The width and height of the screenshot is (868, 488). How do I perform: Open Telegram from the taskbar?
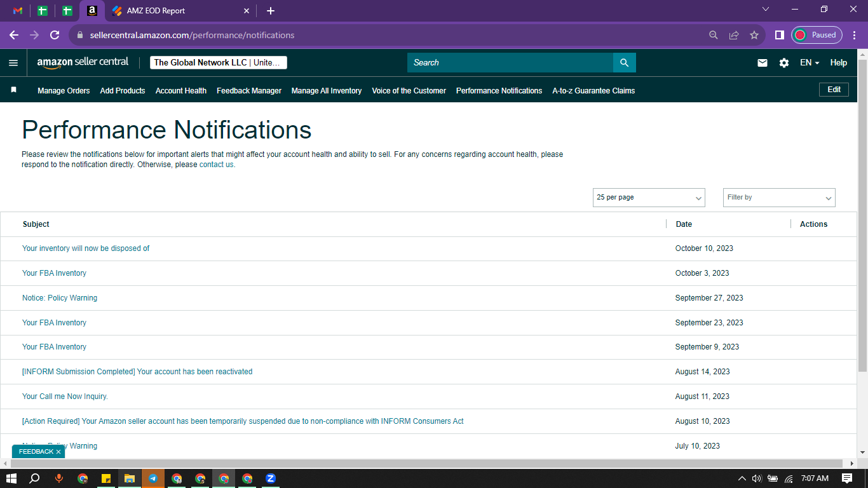(x=153, y=478)
